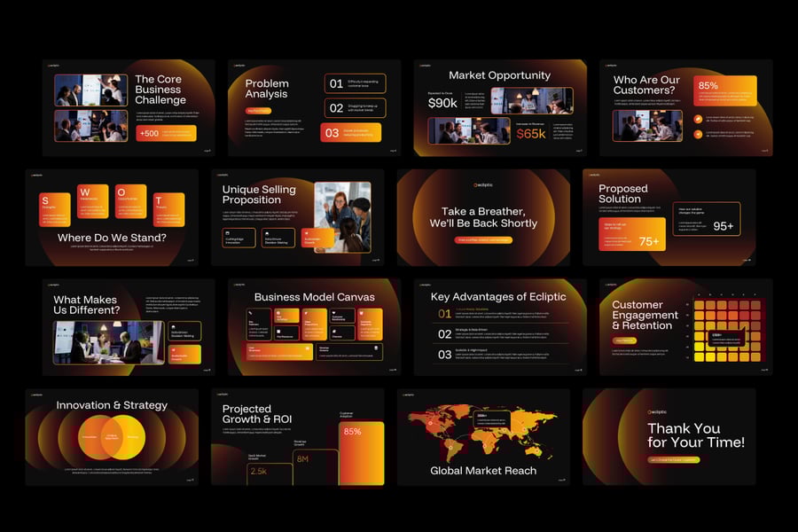Click the $90k figure on Market Opportunity

tap(443, 103)
